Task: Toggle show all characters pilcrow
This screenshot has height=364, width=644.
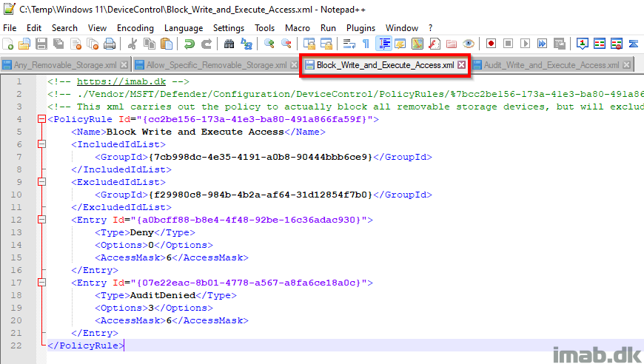Action: 366,44
